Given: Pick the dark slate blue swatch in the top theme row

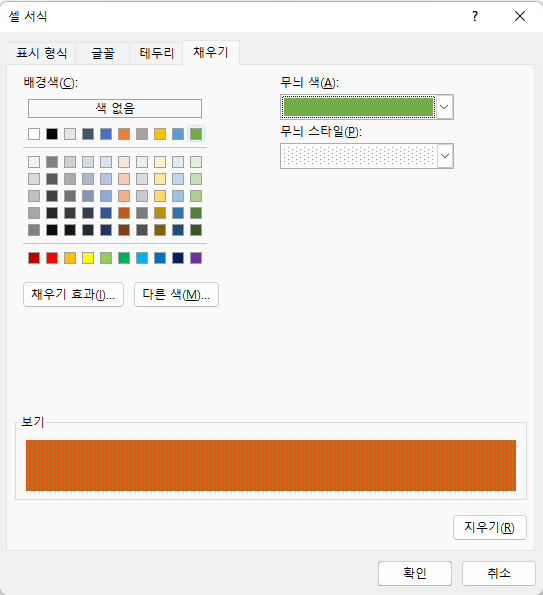Looking at the screenshot, I should [88, 134].
